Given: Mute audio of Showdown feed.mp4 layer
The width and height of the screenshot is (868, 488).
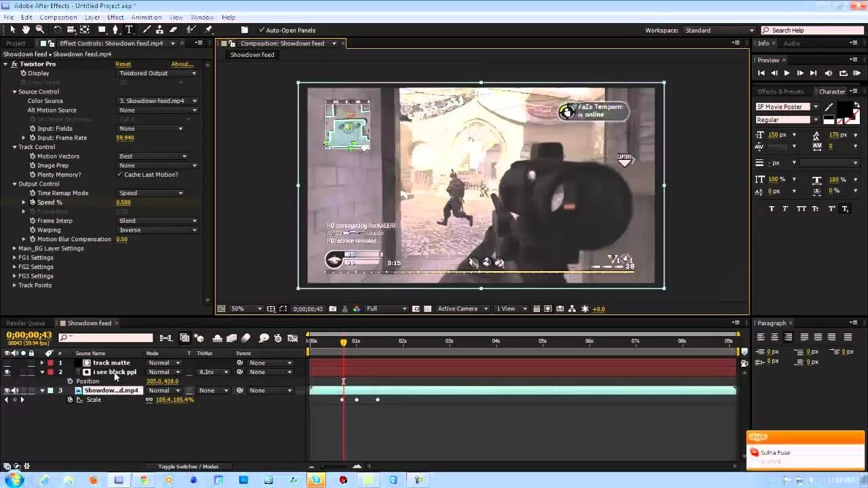Looking at the screenshot, I should 15,390.
